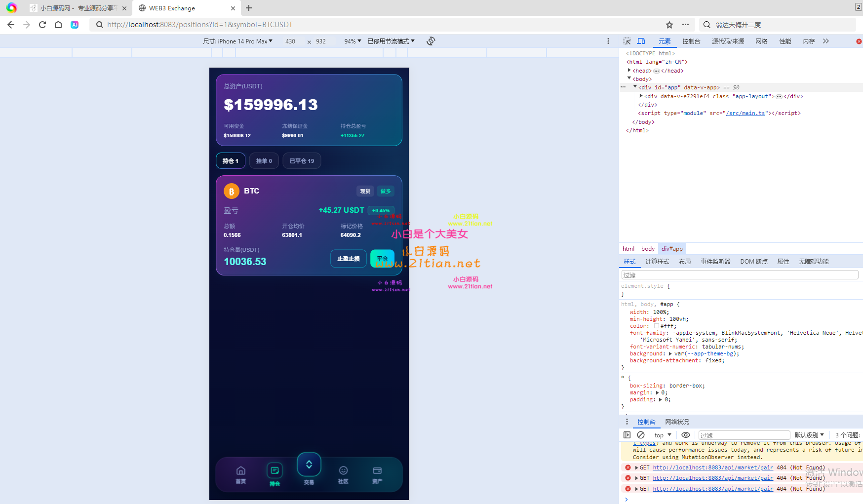Click body breadcrumb in elements path
This screenshot has height=504, width=863.
tap(648, 249)
